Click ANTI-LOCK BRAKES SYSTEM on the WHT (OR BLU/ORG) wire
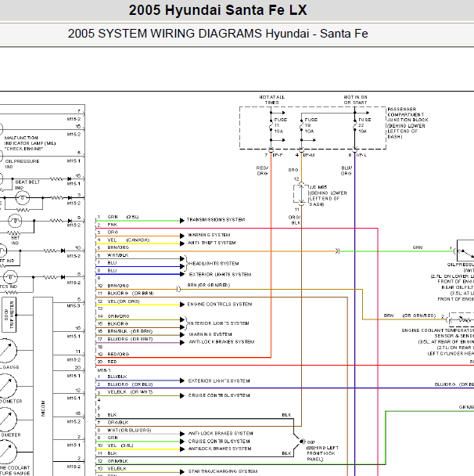This screenshot has width=474, height=476. tap(221, 434)
